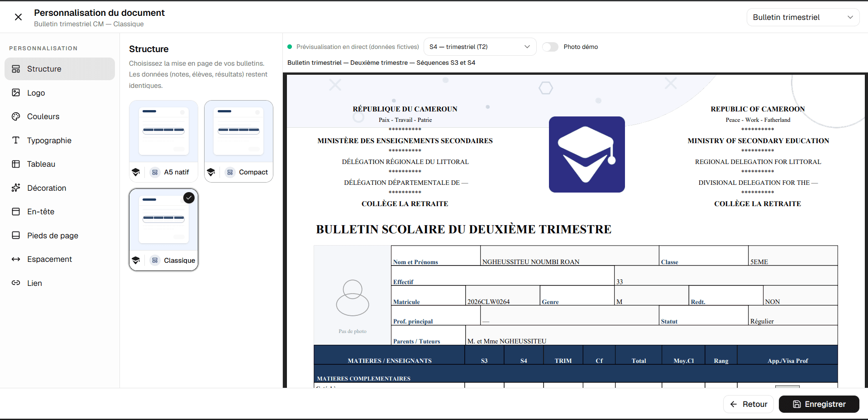The width and height of the screenshot is (868, 420).
Task: Switch to the Typographie section
Action: (x=60, y=140)
